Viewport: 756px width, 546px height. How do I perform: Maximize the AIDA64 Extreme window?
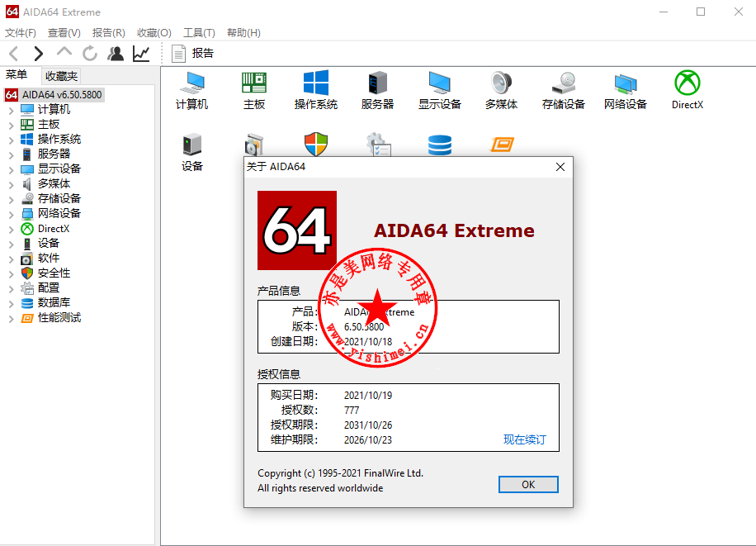701,12
